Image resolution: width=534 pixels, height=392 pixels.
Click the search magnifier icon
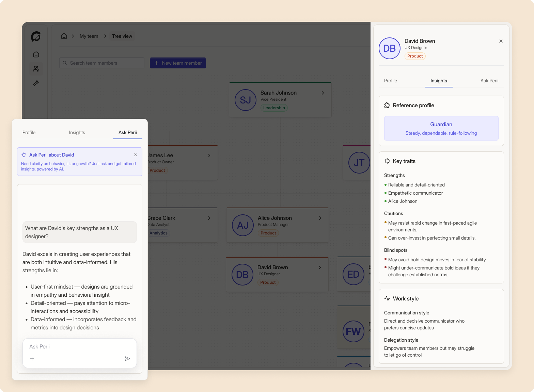point(65,63)
